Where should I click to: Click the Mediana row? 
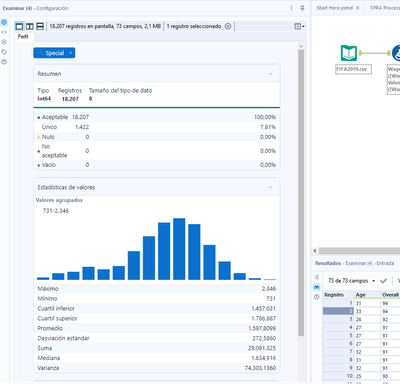157,358
